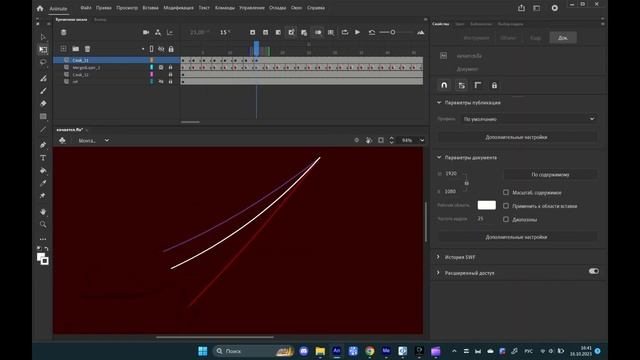The height and width of the screenshot is (360, 640).
Task: Click the new folder icon in timeline
Action: click(76, 49)
